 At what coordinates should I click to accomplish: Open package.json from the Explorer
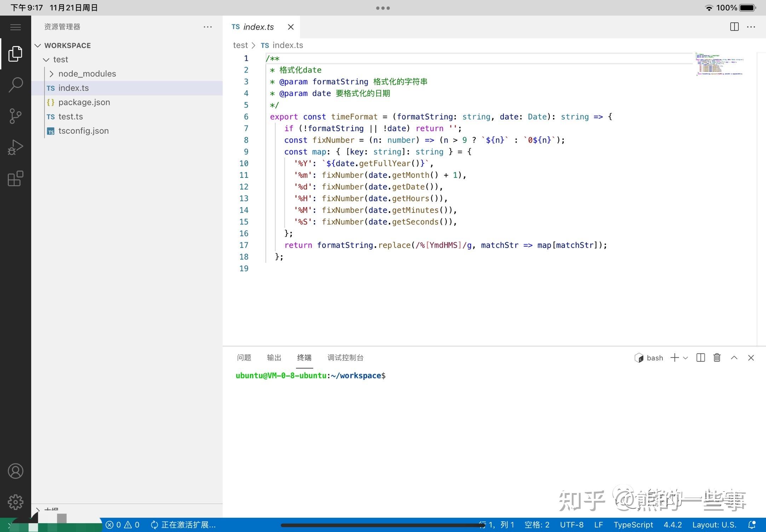pos(84,102)
